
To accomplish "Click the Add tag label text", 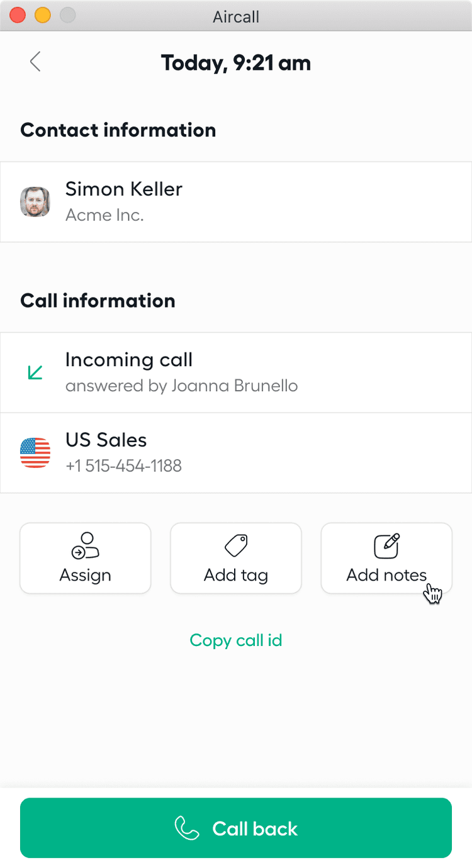I will [x=236, y=575].
